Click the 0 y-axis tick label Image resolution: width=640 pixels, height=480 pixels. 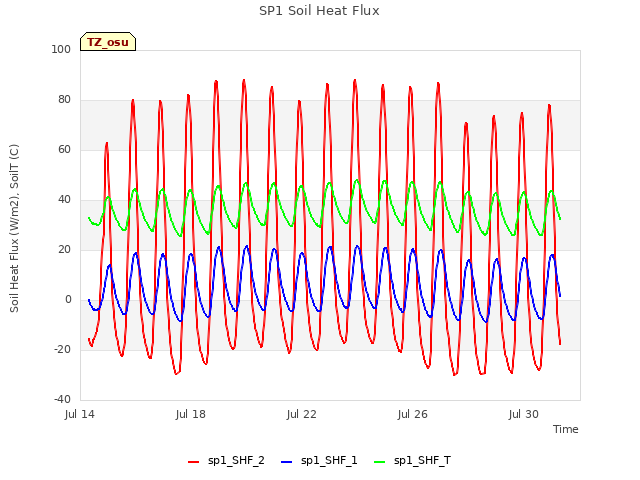(x=68, y=300)
